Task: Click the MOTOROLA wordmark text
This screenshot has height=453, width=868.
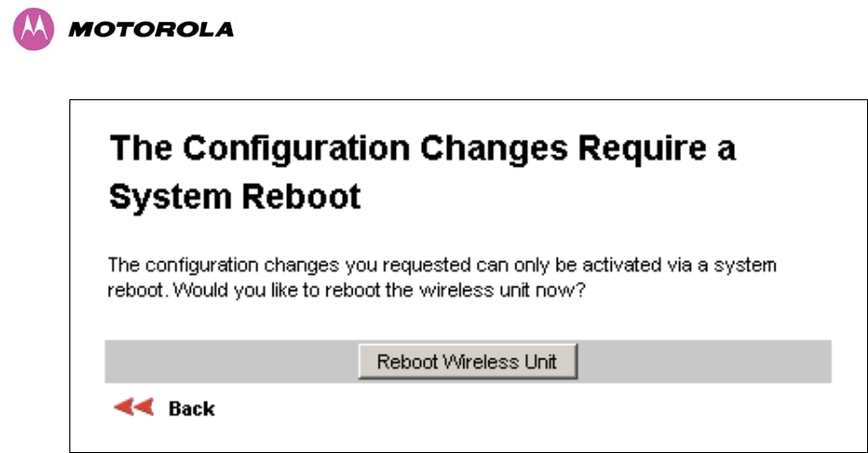Action: (151, 30)
